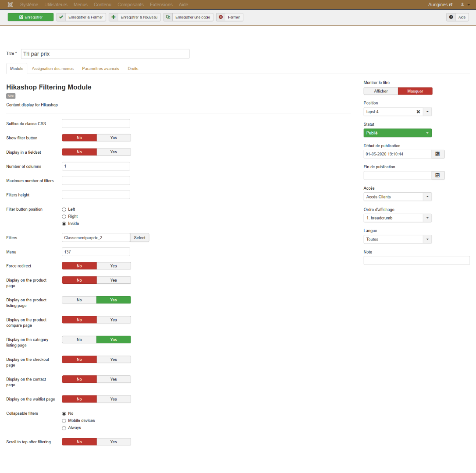Open the Extensions menu
The height and width of the screenshot is (473, 476).
[161, 4]
